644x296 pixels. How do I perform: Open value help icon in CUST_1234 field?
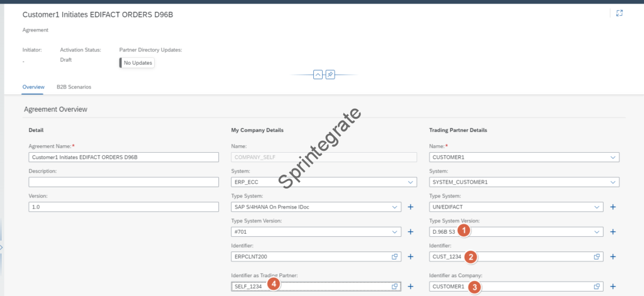pyautogui.click(x=597, y=256)
